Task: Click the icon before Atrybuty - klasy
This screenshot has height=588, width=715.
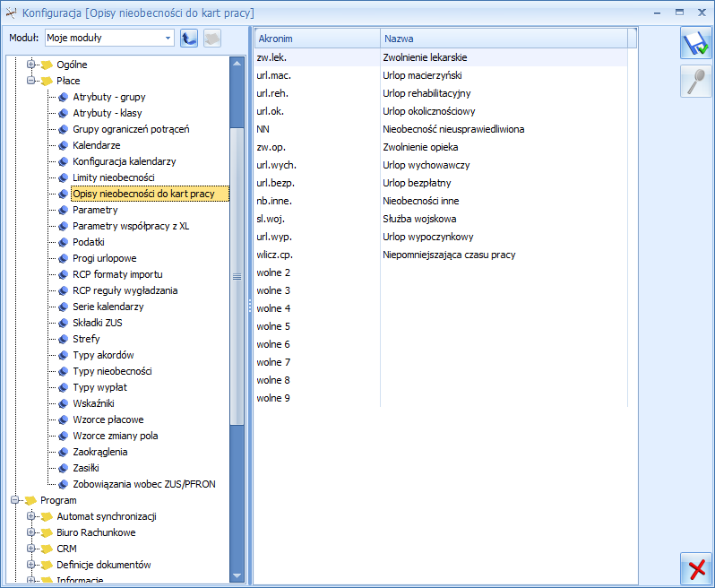Action: pos(64,113)
